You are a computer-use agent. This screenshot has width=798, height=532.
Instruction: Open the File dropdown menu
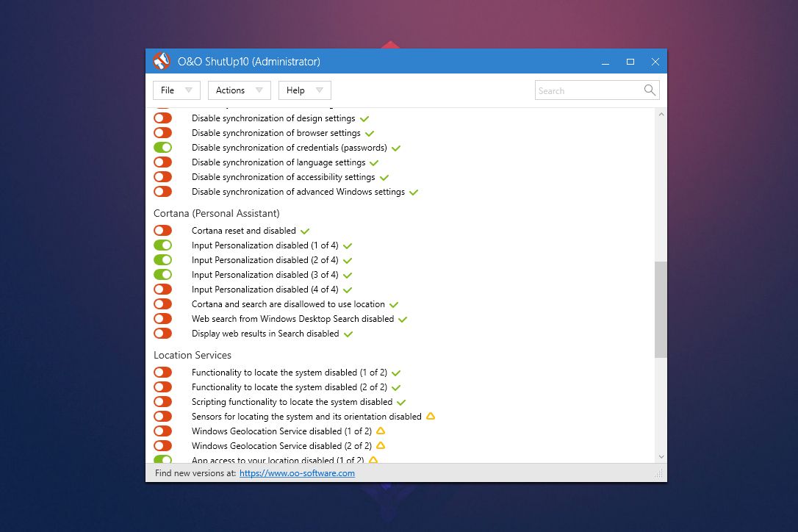tap(176, 90)
